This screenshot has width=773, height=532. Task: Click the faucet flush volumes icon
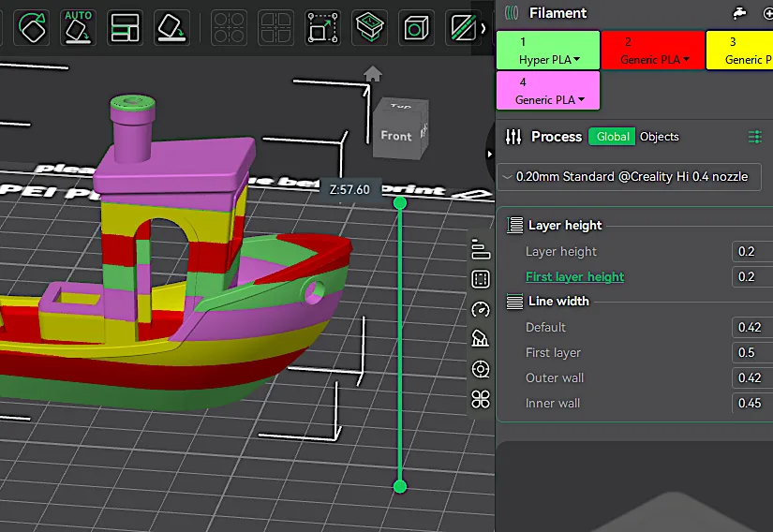[x=739, y=13]
